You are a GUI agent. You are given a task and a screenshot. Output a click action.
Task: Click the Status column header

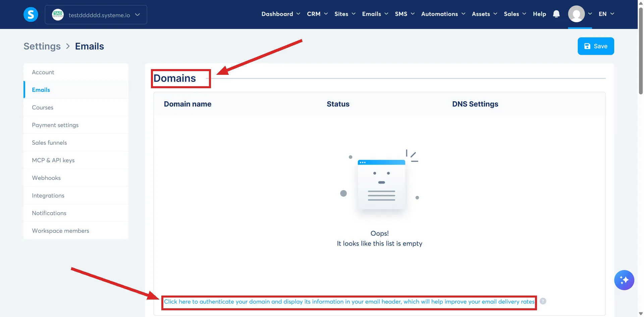coord(338,104)
